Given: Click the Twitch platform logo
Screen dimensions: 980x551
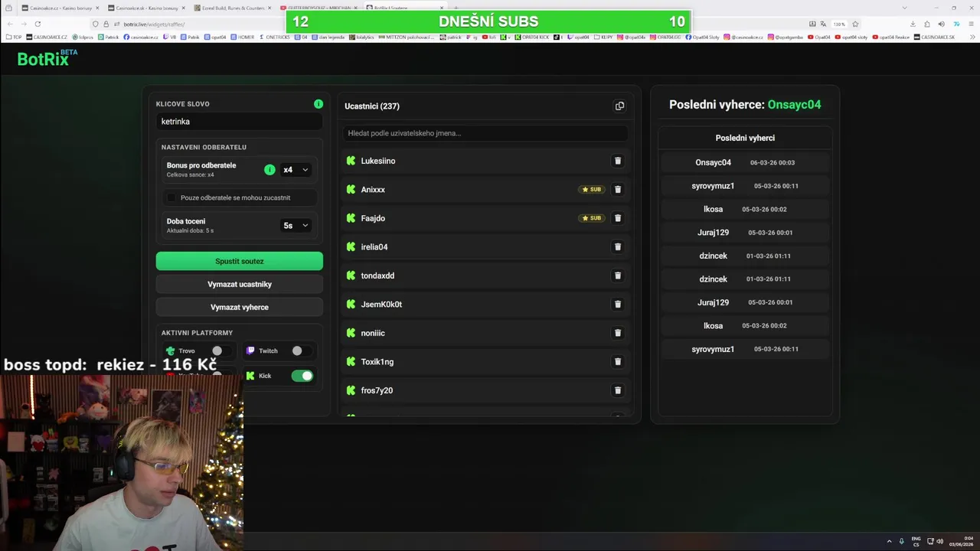Looking at the screenshot, I should coord(250,350).
